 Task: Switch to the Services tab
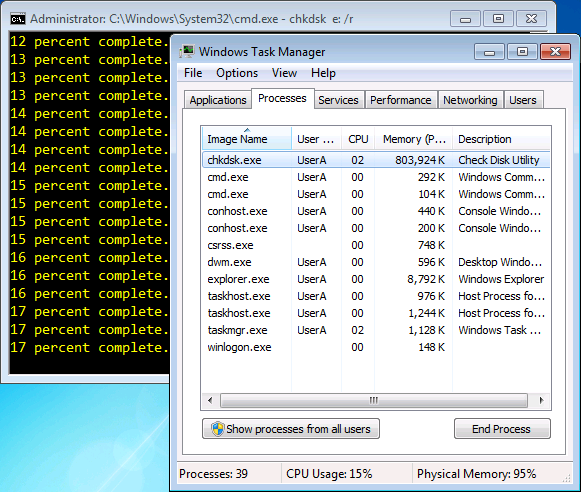338,100
